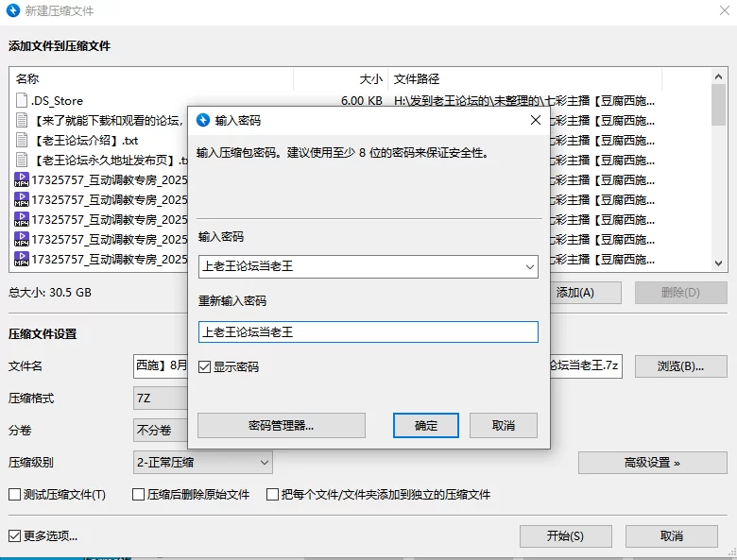Click the file list scrollbar up arrow
The width and height of the screenshot is (737, 560).
click(718, 76)
